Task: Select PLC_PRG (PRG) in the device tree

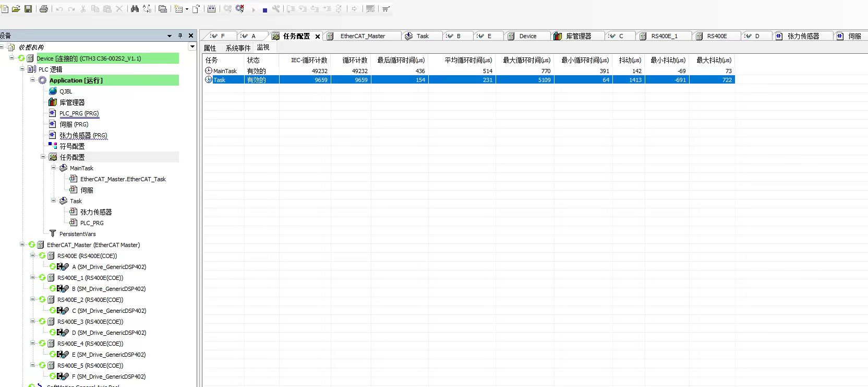Action: (x=79, y=113)
